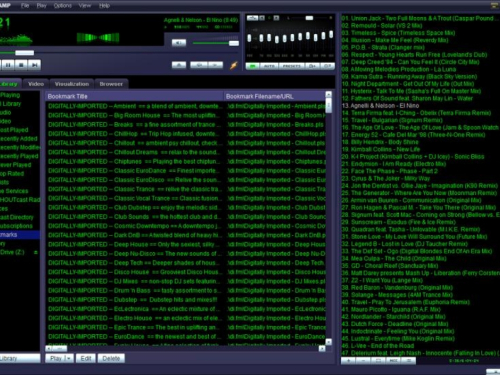Switch to the Visualization tab

[72, 84]
